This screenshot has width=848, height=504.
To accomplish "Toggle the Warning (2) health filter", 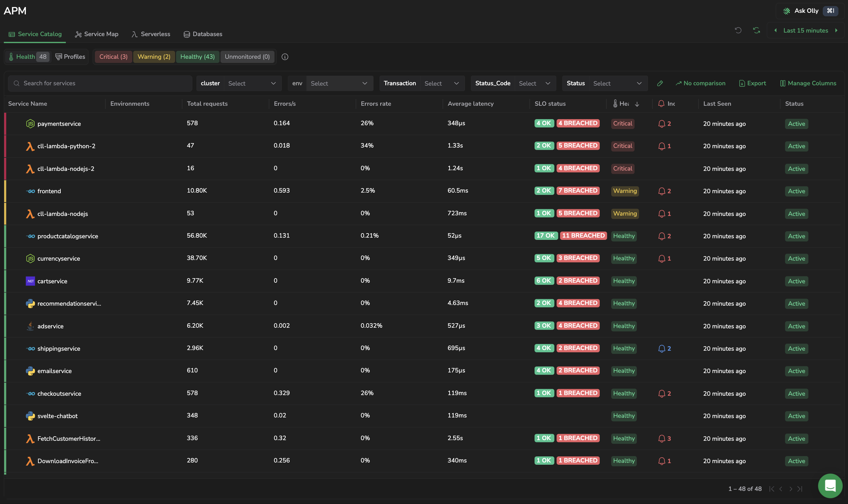I will coord(154,57).
